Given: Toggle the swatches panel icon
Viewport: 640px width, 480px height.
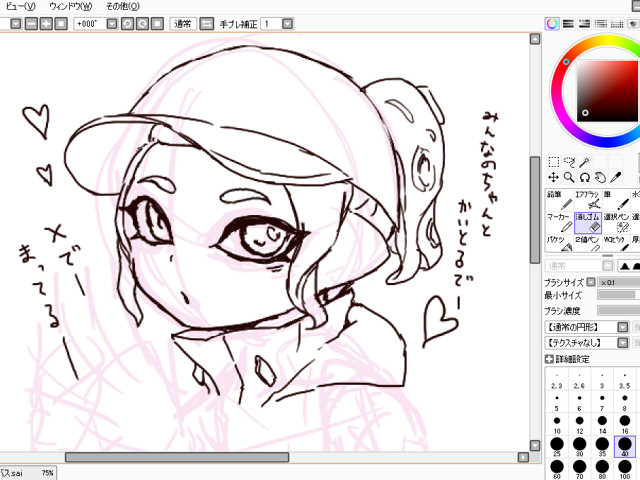Looking at the screenshot, I should 617,24.
